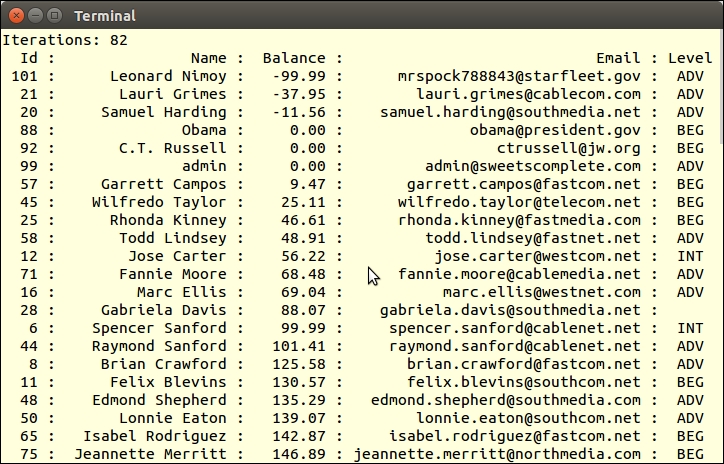Click the name Leonard Nimoy
This screenshot has height=464, width=724.
(169, 76)
